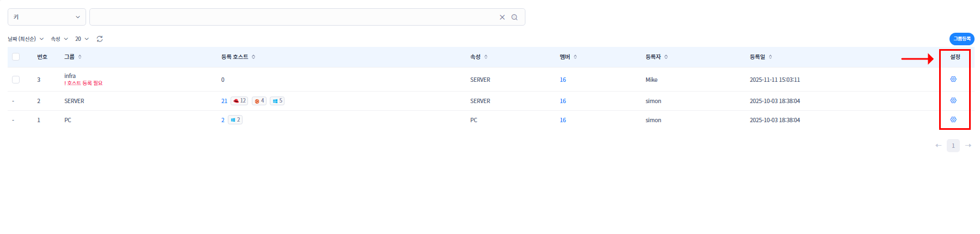
Task: Click the blue 그룹등록 button
Action: pos(961,39)
